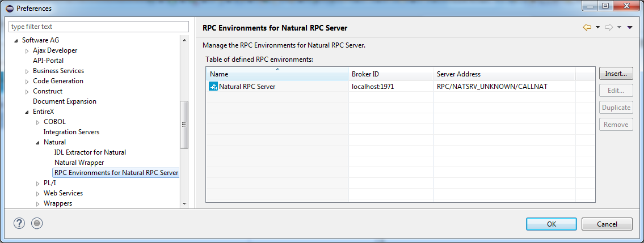Focus the type filter text field
The height and width of the screenshot is (243, 644).
click(x=99, y=27)
